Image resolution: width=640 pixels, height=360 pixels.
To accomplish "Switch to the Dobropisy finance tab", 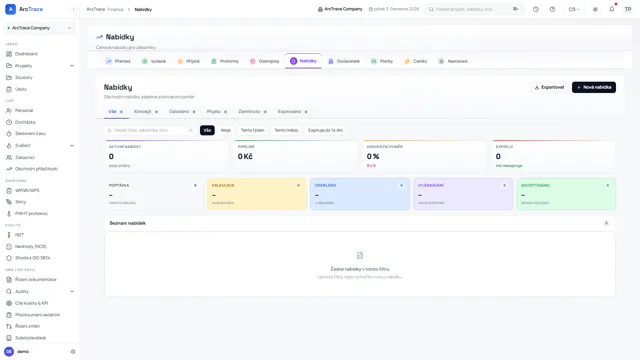I will 264,61.
